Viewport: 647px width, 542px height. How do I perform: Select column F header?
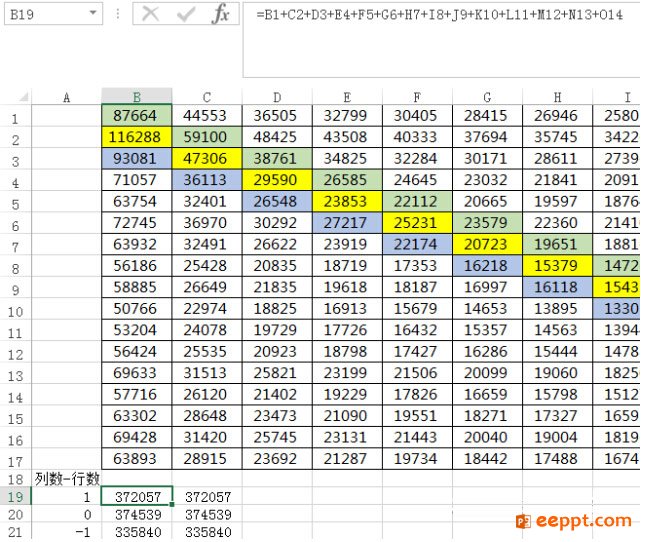(417, 97)
